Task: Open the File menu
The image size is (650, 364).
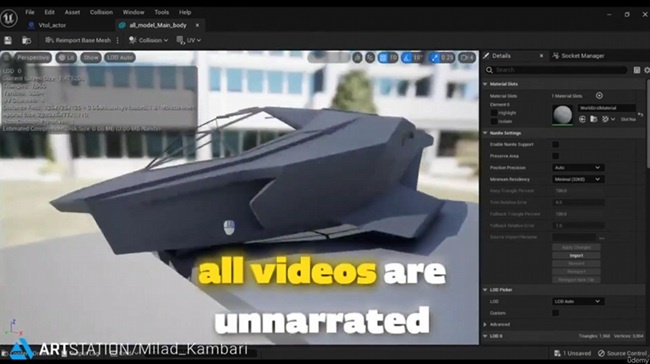Action: (29, 12)
